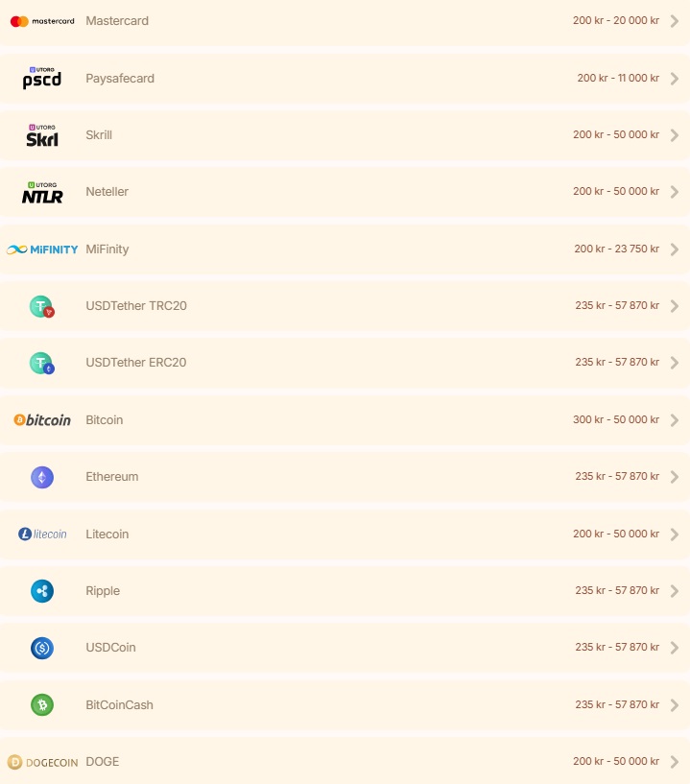Click the Ethereum limit 235 kr - 57 870 kr
Screen dimensions: 690x784
coord(617,477)
